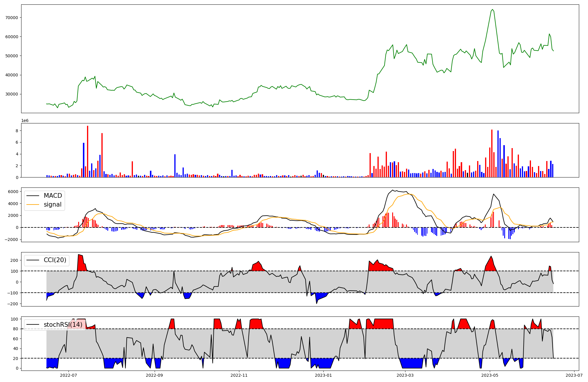Screen dimensions: 588x382
Task: Click the 80 tick on stochRSI axis
Action: pos(16,329)
